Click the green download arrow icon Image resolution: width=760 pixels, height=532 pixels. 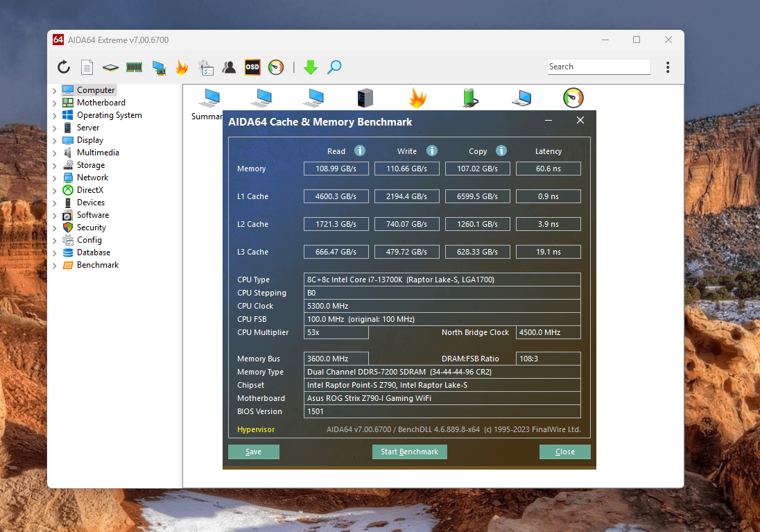311,67
